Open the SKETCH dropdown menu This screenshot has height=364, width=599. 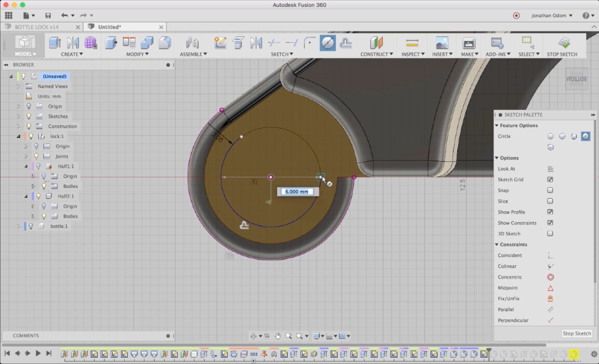(x=282, y=54)
